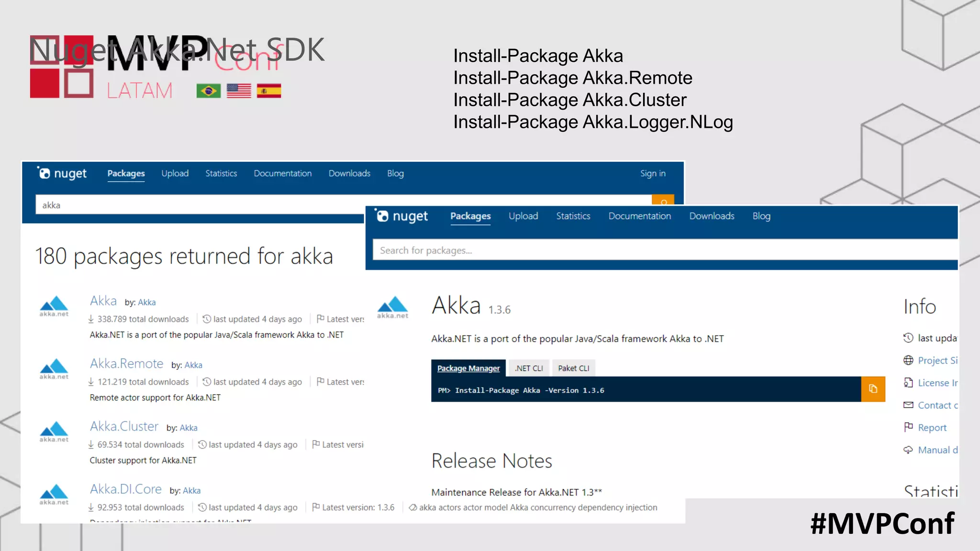
Task: Open the Akka.DI.Core package link
Action: pos(126,489)
